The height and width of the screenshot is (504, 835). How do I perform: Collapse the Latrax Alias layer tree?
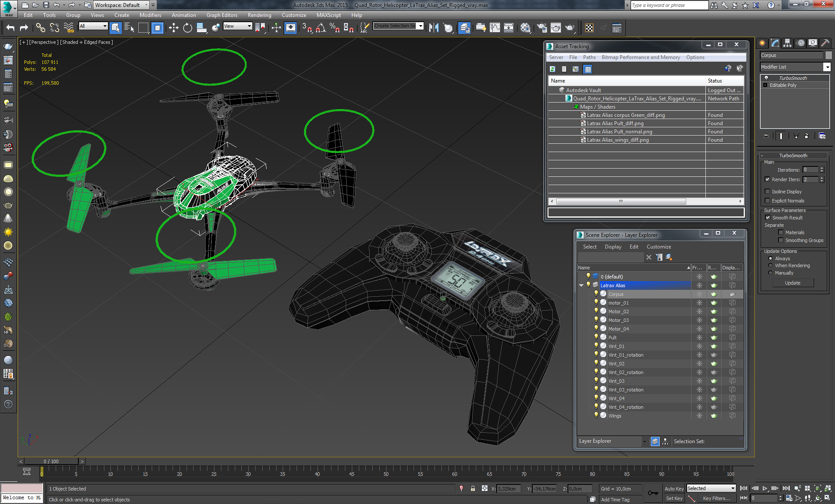[581, 285]
